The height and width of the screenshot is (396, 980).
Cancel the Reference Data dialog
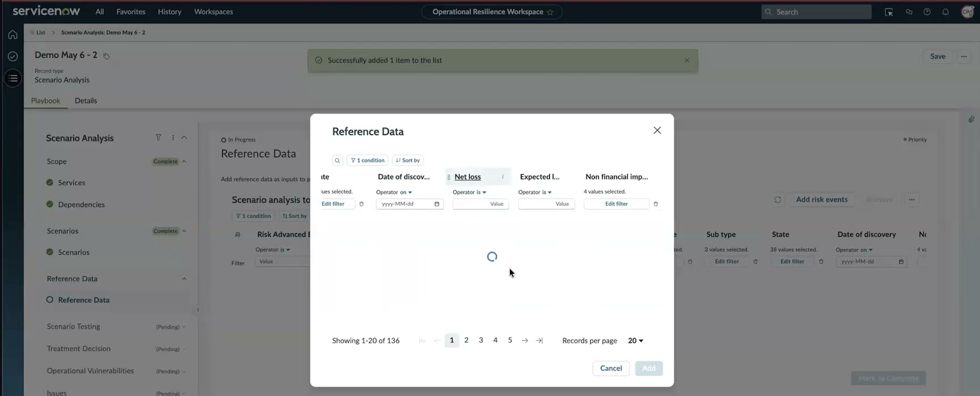pos(611,368)
